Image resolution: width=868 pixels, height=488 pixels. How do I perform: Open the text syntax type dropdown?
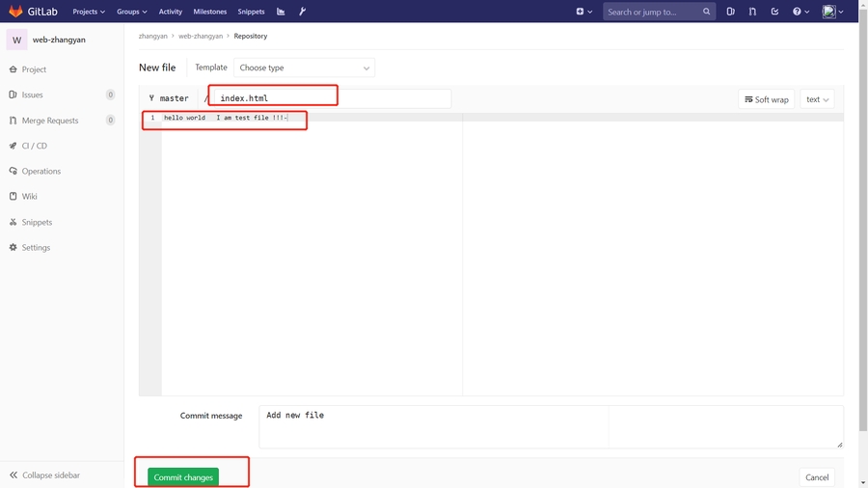pyautogui.click(x=817, y=99)
